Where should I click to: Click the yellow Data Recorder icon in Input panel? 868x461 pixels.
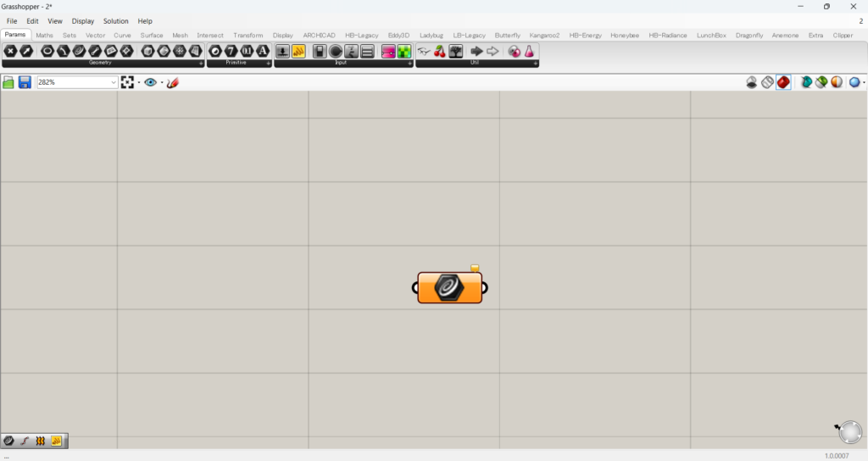tap(299, 52)
